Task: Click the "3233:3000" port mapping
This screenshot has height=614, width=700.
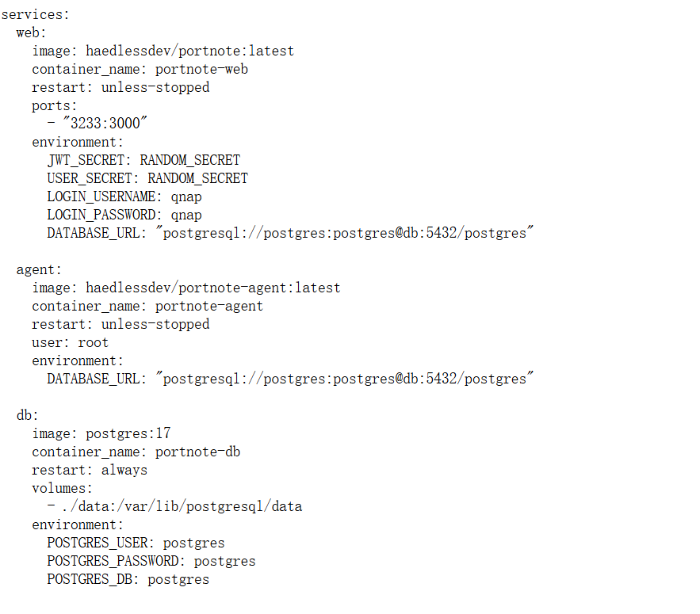Action: [x=105, y=123]
